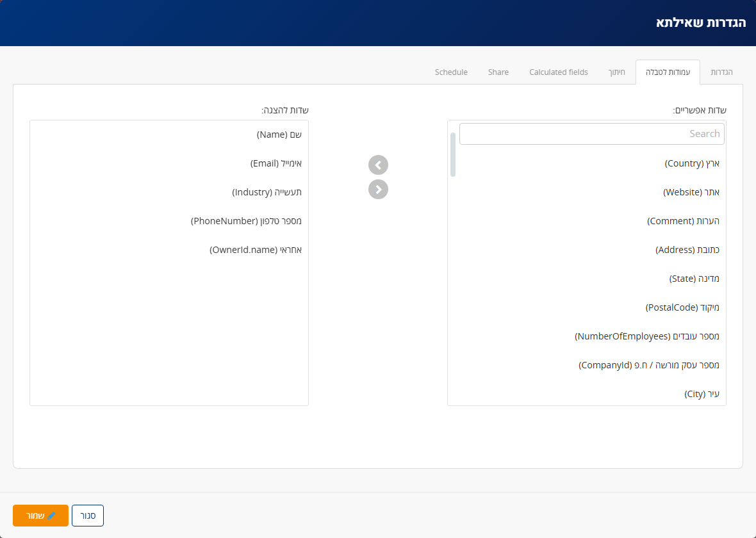Select the CompanyId field
The image size is (756, 538).
coord(587,366)
